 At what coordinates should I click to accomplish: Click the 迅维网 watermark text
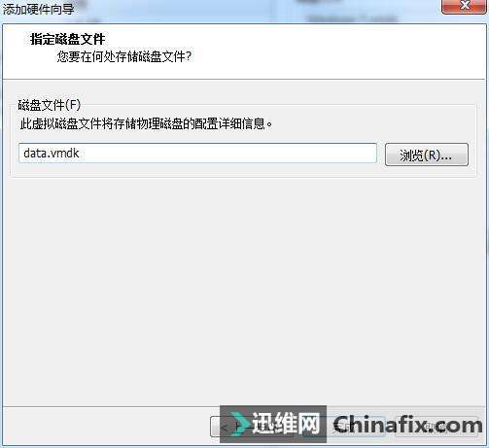[x=286, y=423]
